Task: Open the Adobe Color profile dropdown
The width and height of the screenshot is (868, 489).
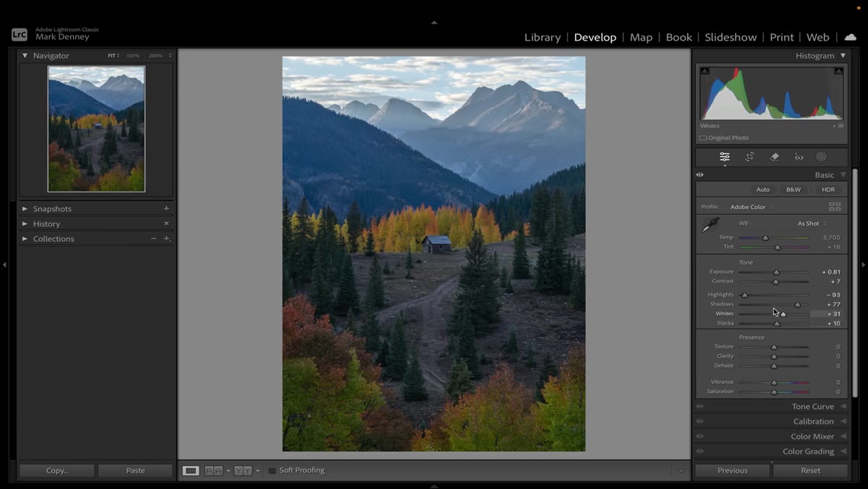Action: point(751,207)
